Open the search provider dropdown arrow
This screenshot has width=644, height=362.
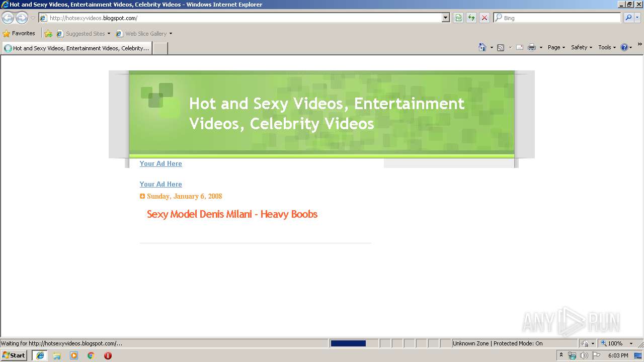pos(637,18)
